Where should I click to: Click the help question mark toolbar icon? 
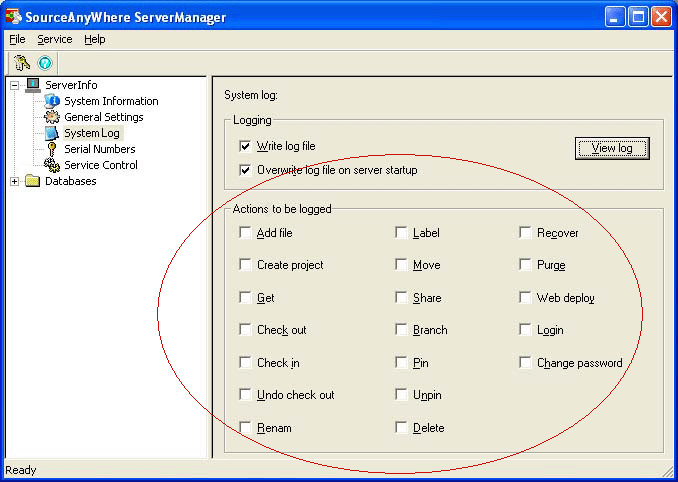point(44,62)
